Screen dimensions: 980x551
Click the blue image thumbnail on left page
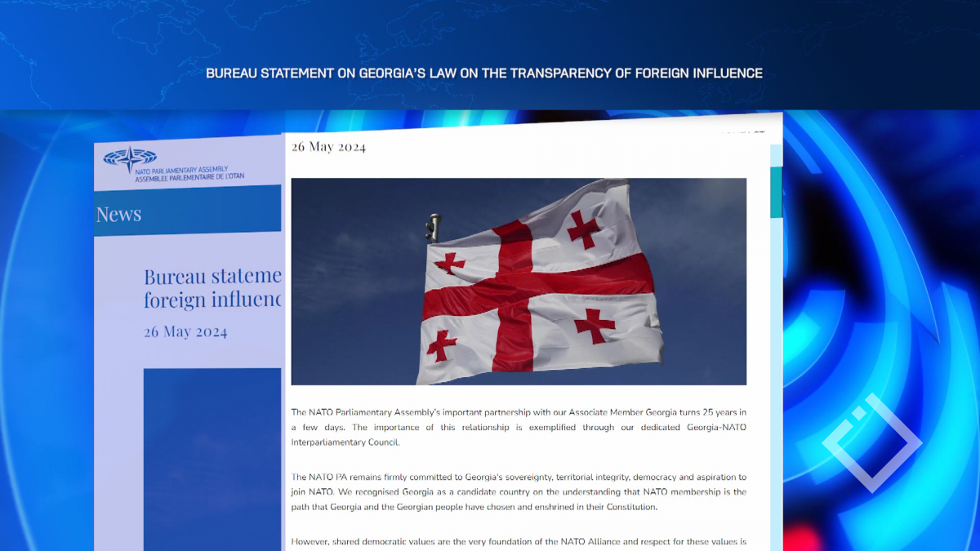[x=212, y=457]
